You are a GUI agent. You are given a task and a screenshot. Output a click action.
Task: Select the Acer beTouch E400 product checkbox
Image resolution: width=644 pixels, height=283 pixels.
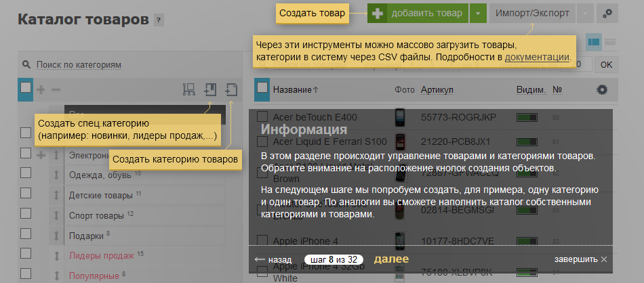point(262,116)
